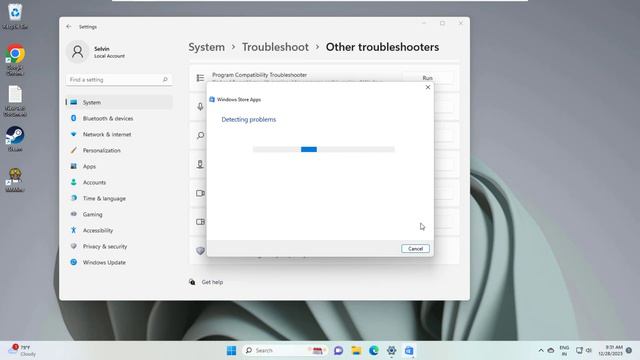Click the shield icon in the last troubleshooter row
Screen dimensions: 640x360
point(200,251)
